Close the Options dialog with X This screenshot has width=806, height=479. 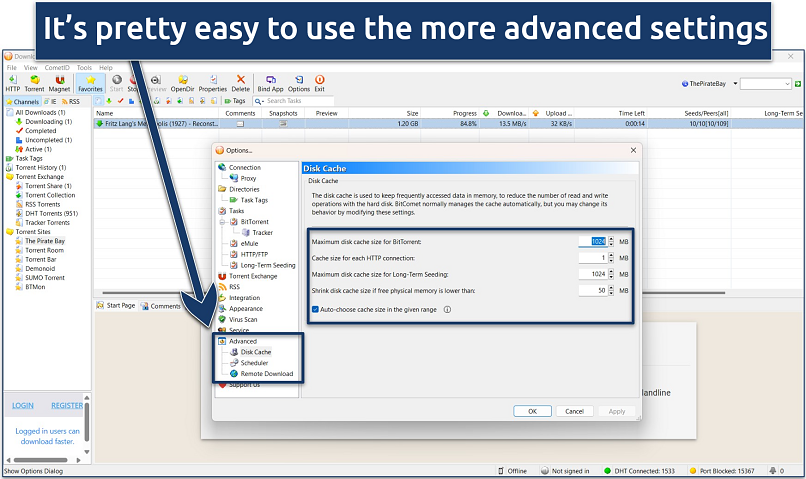pyautogui.click(x=633, y=150)
